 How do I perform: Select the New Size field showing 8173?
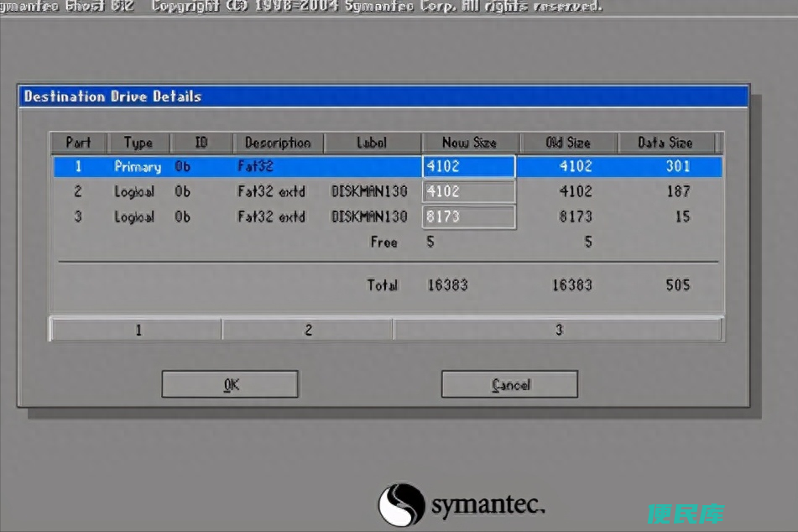(x=469, y=216)
